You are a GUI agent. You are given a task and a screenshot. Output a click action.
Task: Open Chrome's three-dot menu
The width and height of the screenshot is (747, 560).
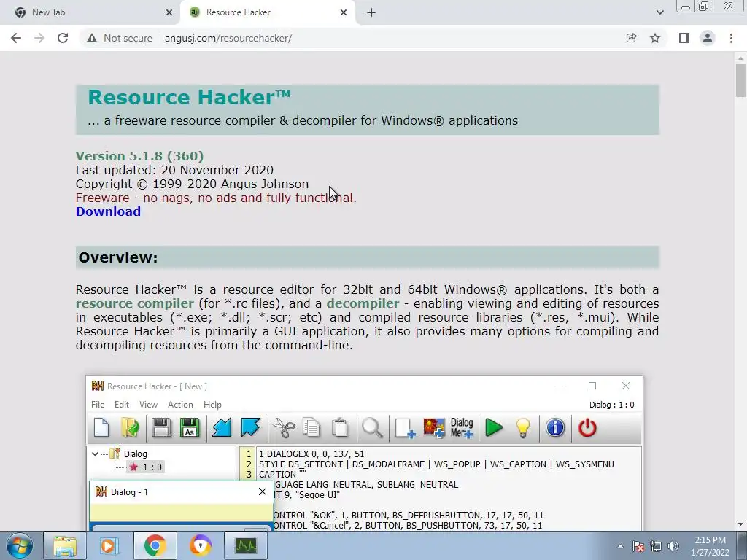coord(731,38)
